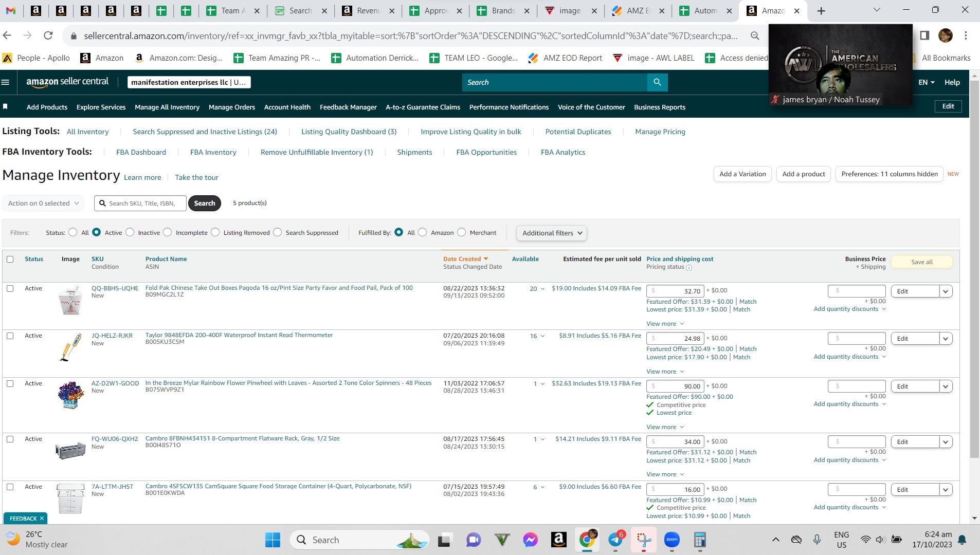Click Match next to Featured Offer $31.39
The width and height of the screenshot is (980, 555).
tap(748, 302)
